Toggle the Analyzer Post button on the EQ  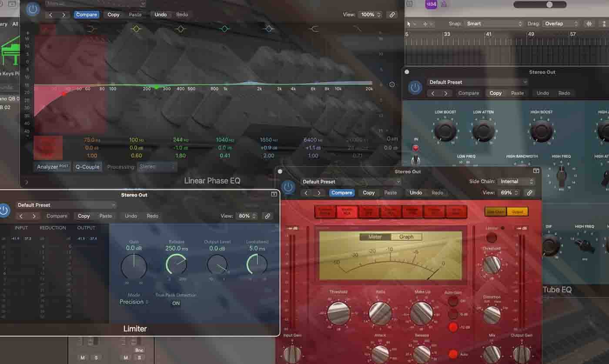[x=52, y=167]
